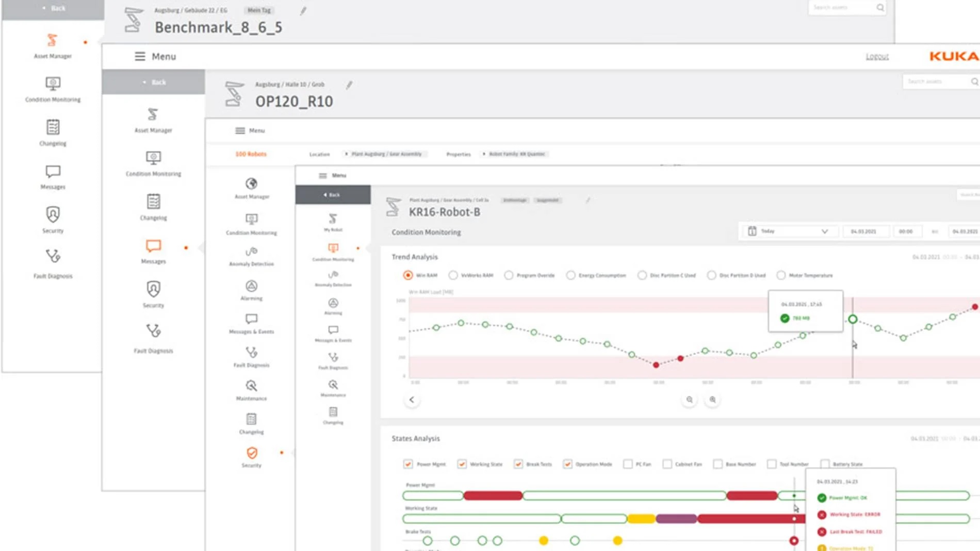This screenshot has height=551, width=980.
Task: Open the Alarming section
Action: (x=251, y=290)
